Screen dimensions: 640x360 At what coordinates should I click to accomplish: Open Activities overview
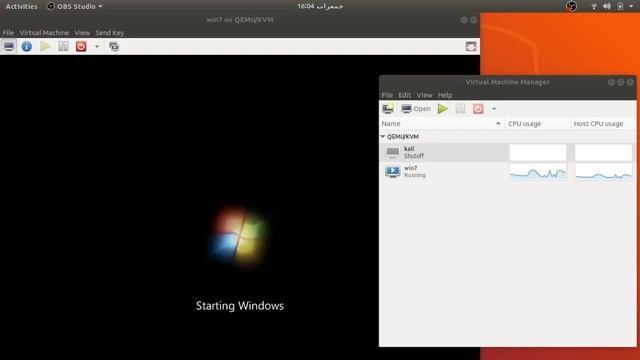[22, 6]
